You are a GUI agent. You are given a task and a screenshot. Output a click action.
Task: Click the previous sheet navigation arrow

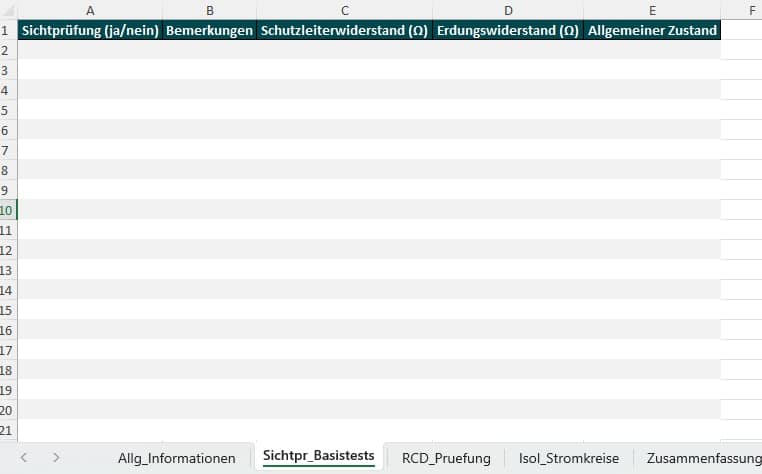pos(23,457)
